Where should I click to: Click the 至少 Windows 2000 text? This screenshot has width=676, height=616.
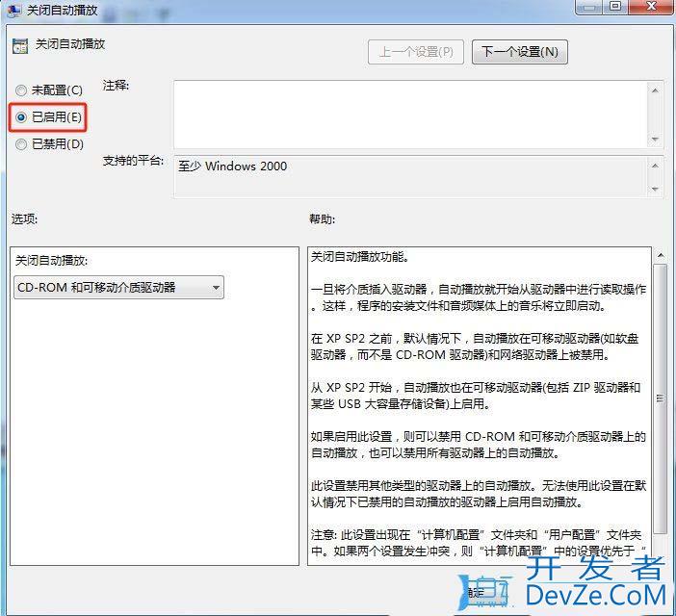tap(232, 167)
